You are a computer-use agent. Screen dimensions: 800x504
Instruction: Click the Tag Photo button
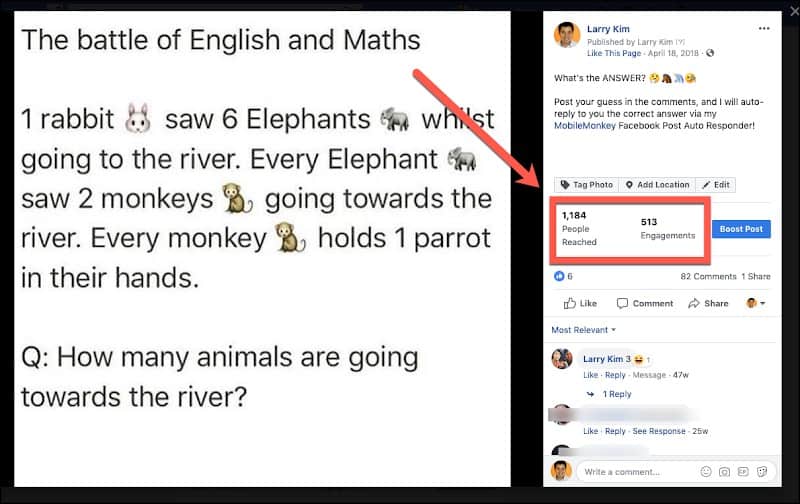pyautogui.click(x=587, y=185)
